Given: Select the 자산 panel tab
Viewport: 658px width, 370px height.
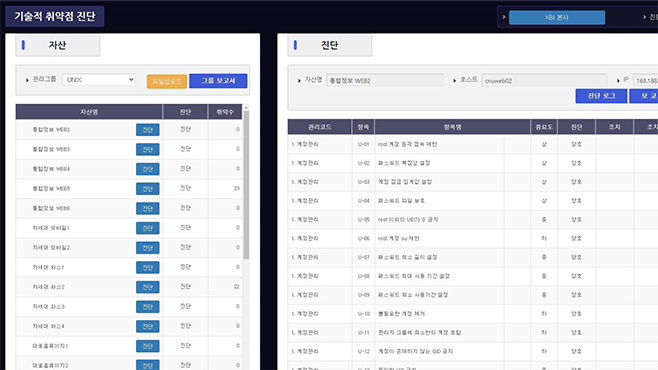Looking at the screenshot, I should 57,45.
